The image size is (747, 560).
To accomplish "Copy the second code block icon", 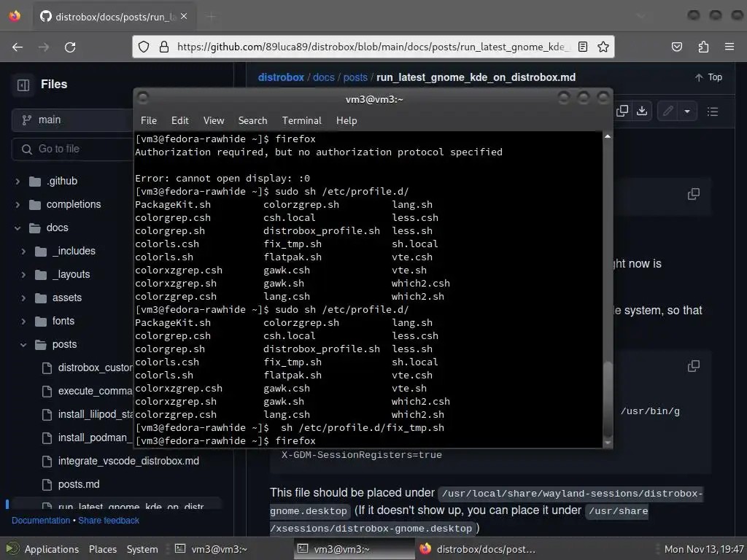I will click(694, 366).
